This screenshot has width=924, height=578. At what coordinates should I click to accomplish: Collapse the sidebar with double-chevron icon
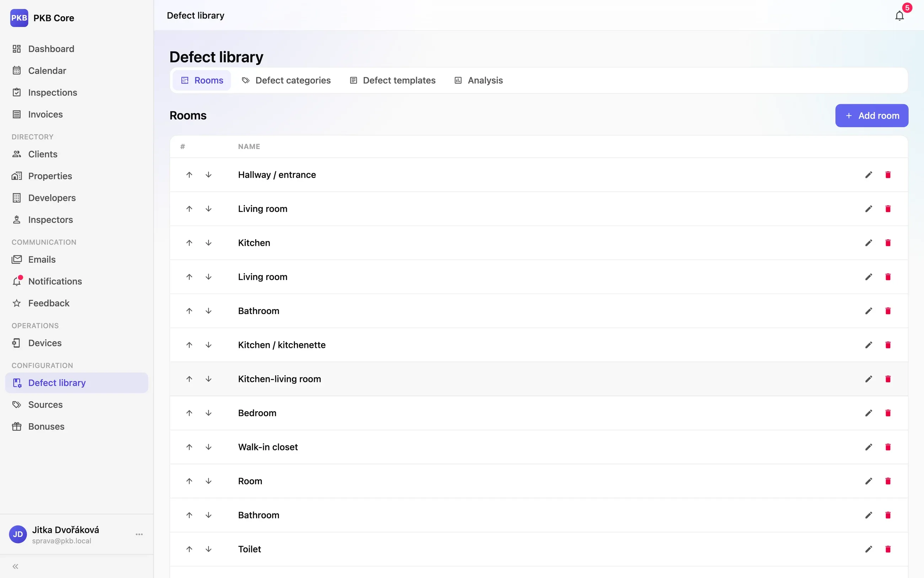click(15, 566)
